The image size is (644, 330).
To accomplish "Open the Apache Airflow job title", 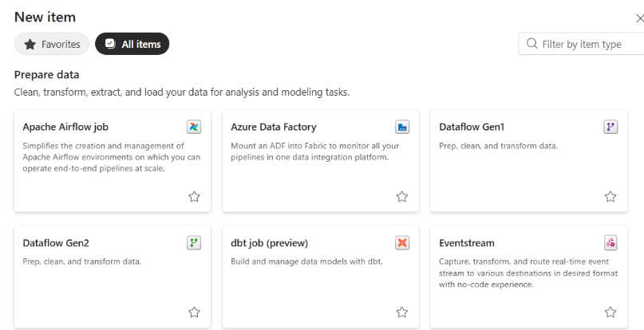I will (65, 127).
